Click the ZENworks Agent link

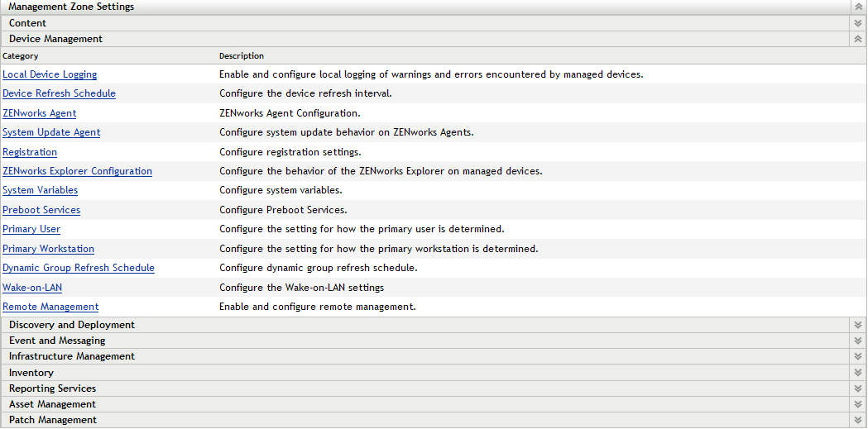[x=39, y=113]
